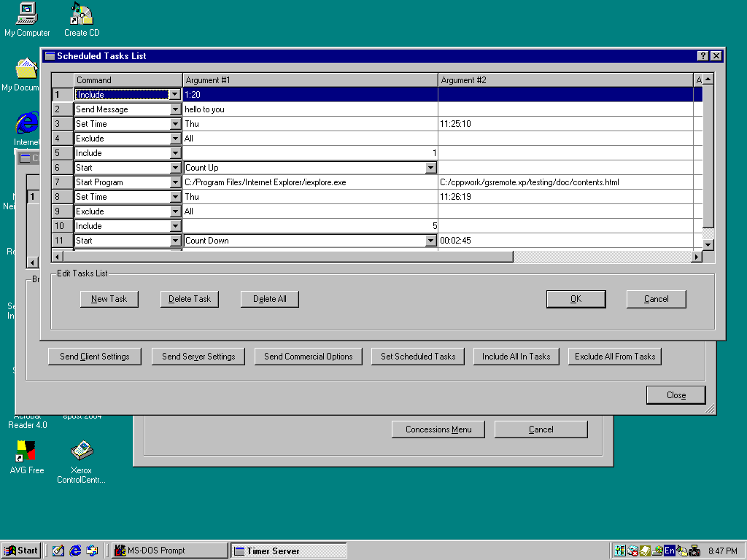747x560 pixels.
Task: Launch Internet Explorer from the quick launch bar
Action: coord(75,551)
